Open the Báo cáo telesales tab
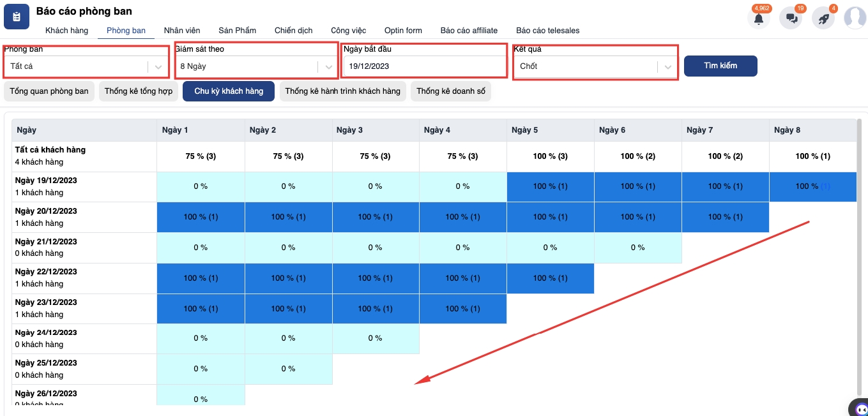Image resolution: width=868 pixels, height=416 pixels. 547,31
